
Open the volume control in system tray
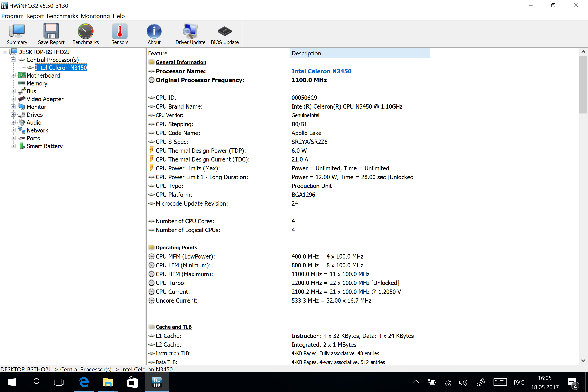(463, 382)
